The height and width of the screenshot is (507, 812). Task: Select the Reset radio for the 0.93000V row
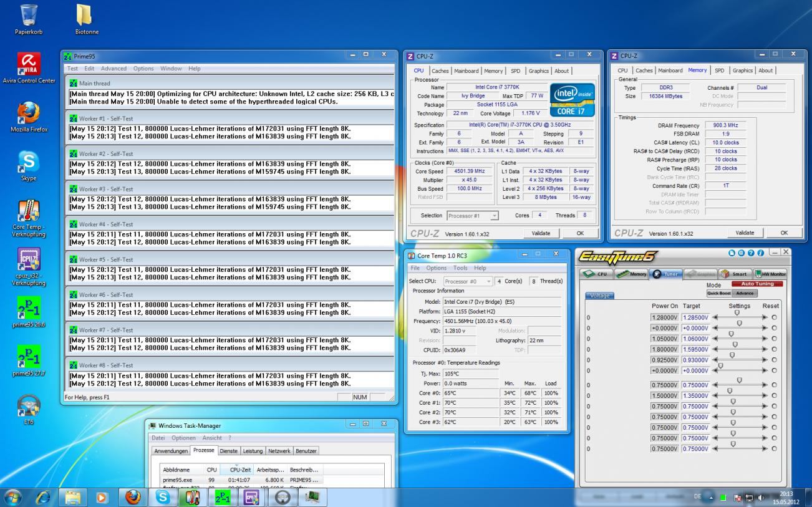click(774, 360)
